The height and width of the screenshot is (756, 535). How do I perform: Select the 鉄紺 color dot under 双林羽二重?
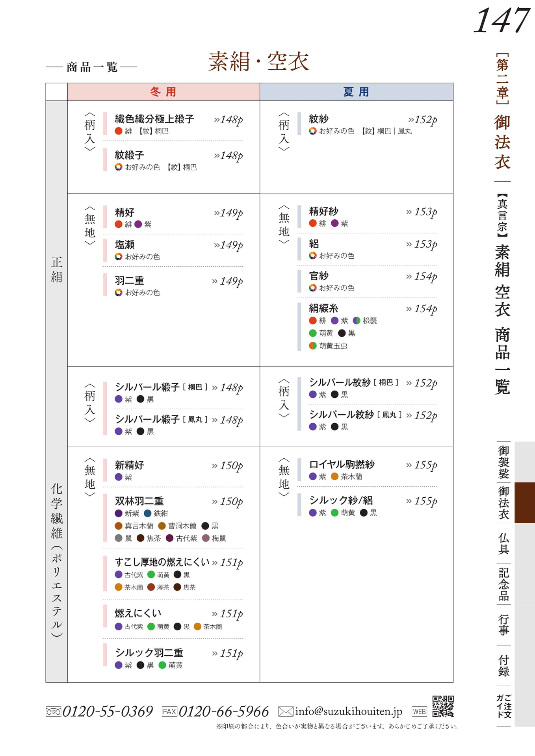click(148, 513)
